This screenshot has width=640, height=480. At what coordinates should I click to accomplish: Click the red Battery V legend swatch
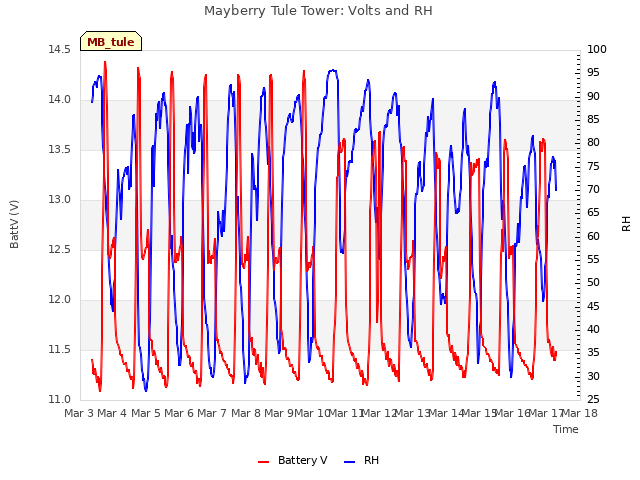(x=264, y=462)
